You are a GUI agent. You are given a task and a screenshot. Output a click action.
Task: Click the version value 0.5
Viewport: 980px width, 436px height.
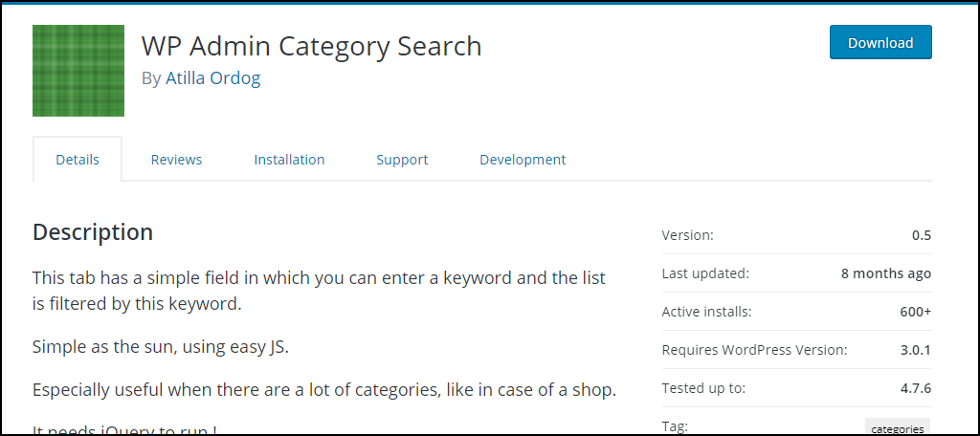point(922,235)
